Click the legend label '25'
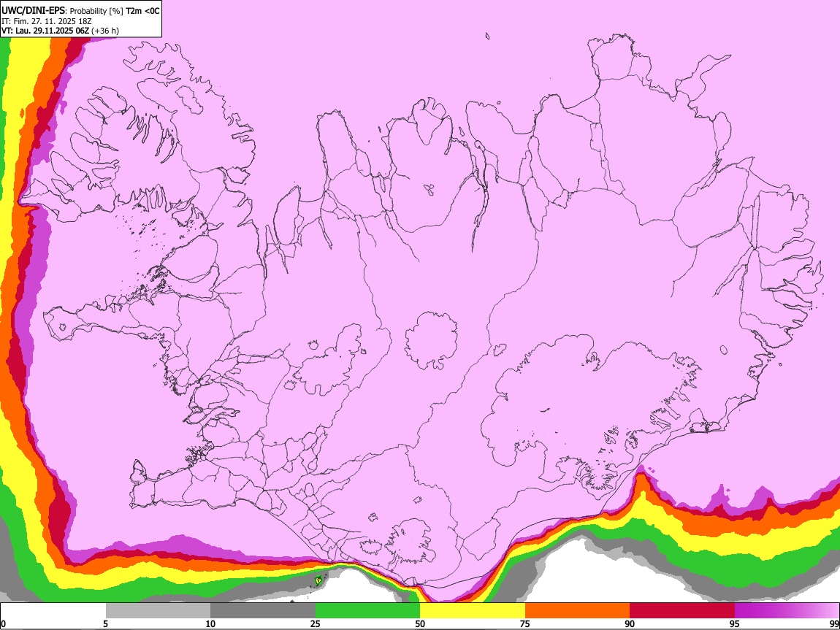The height and width of the screenshot is (630, 840). (x=316, y=624)
